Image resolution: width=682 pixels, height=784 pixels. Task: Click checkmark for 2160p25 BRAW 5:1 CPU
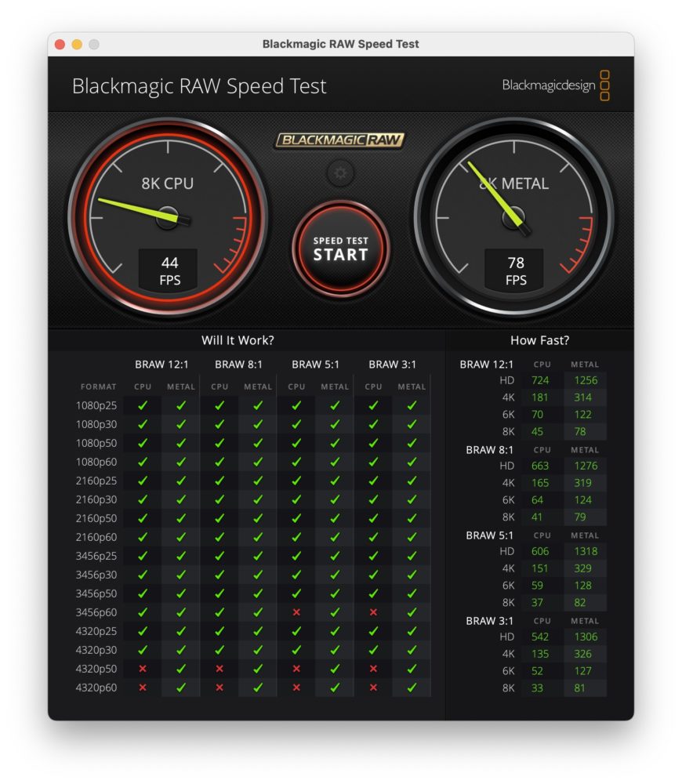pos(296,481)
